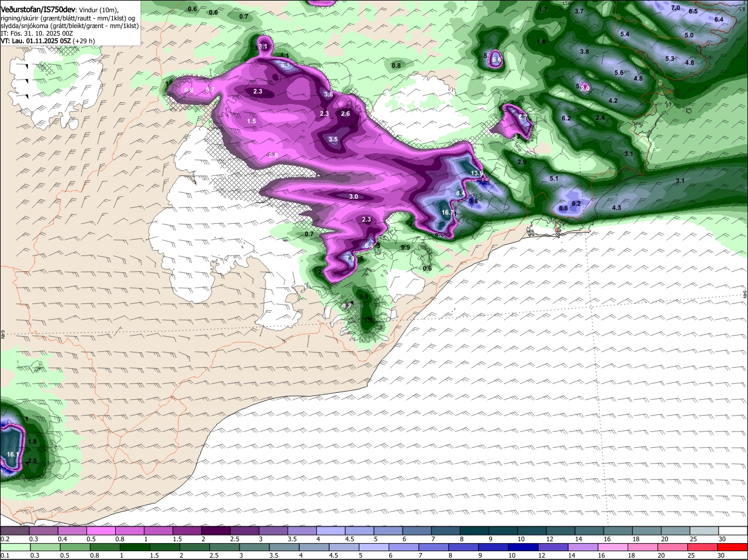Click the map value 2.0 near the southwest cell

tap(32, 461)
